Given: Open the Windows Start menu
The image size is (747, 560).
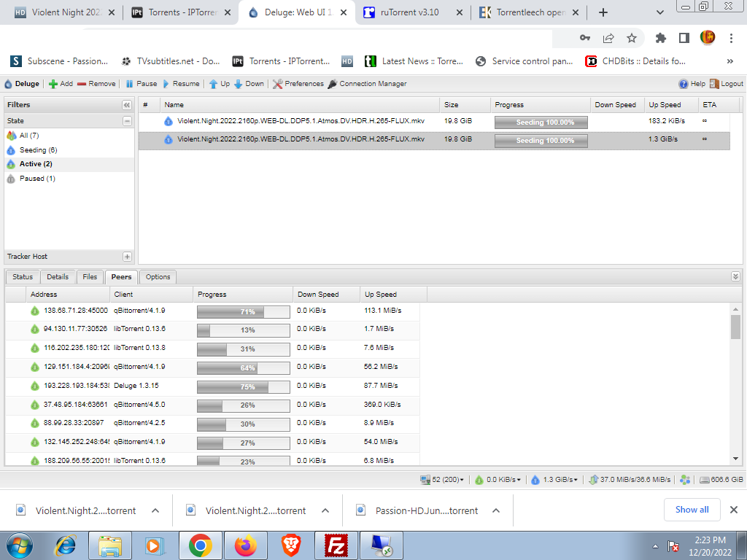Looking at the screenshot, I should [x=20, y=545].
